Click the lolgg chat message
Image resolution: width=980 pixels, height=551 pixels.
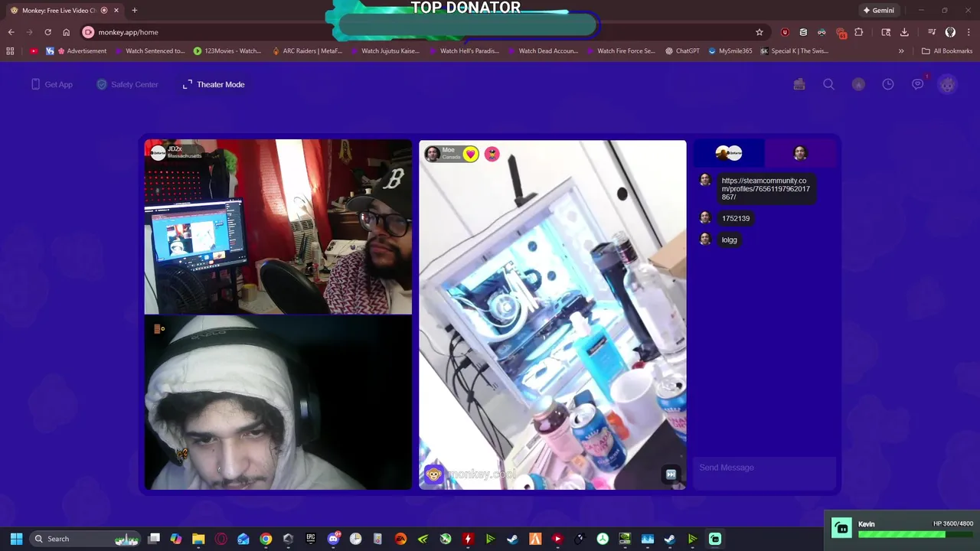[730, 240]
